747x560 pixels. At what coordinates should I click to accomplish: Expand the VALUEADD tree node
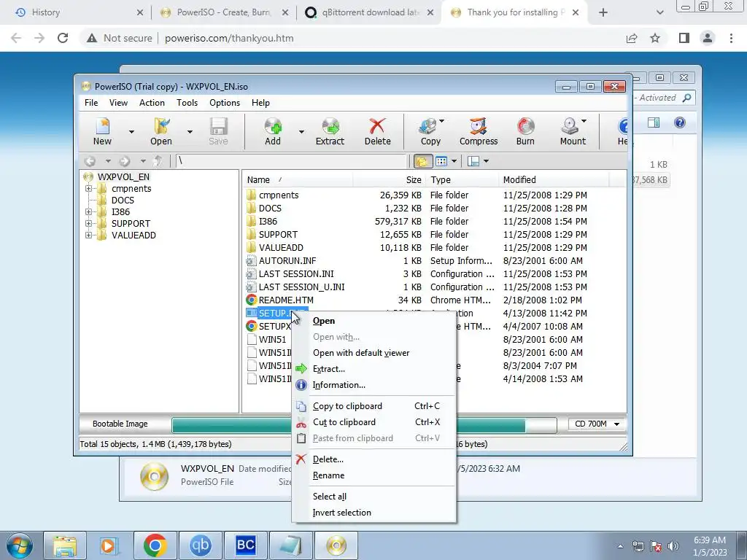[88, 236]
